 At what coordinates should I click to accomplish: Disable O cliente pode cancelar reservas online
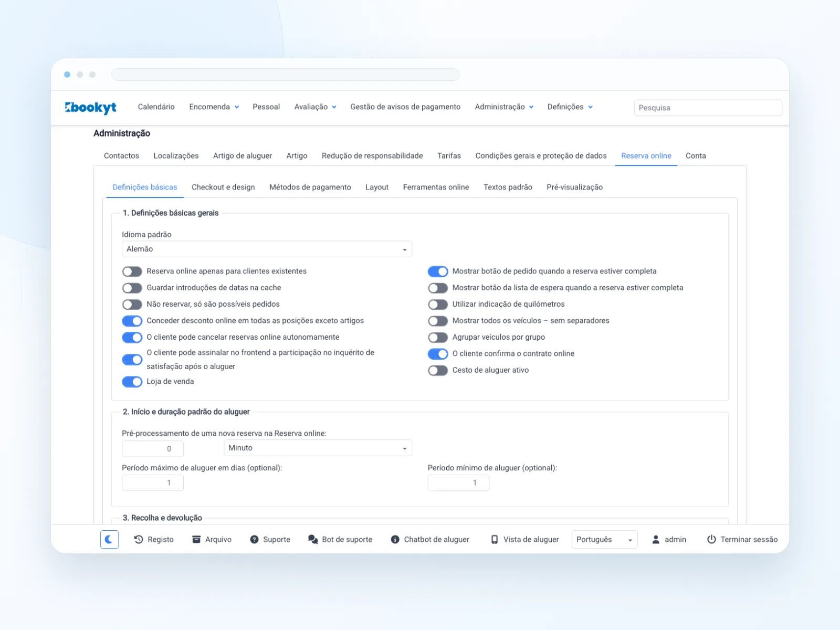point(132,337)
